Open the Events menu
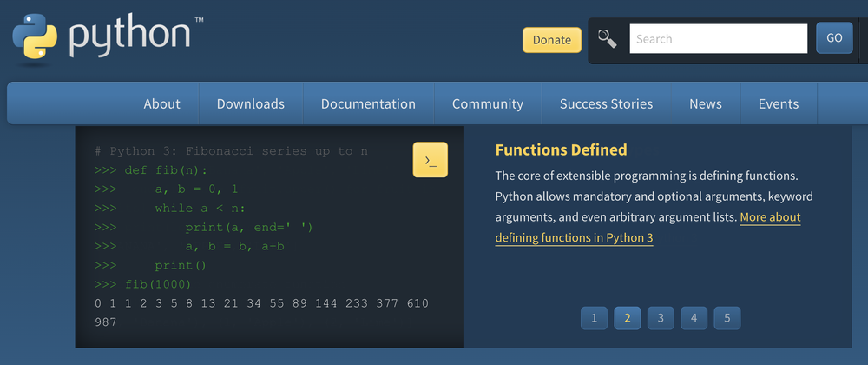Screen dimensions: 868x365 click(779, 103)
